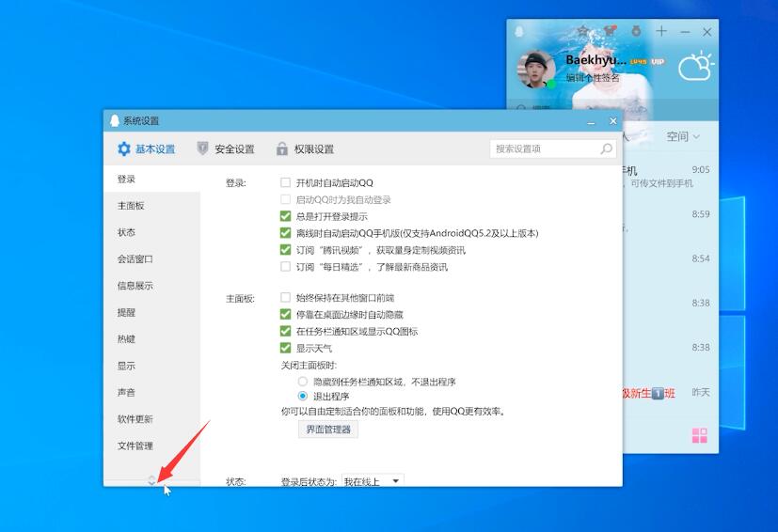Viewport: 778px width, 532px height.
Task: Minimize the 系统设置 window
Action: click(x=591, y=121)
